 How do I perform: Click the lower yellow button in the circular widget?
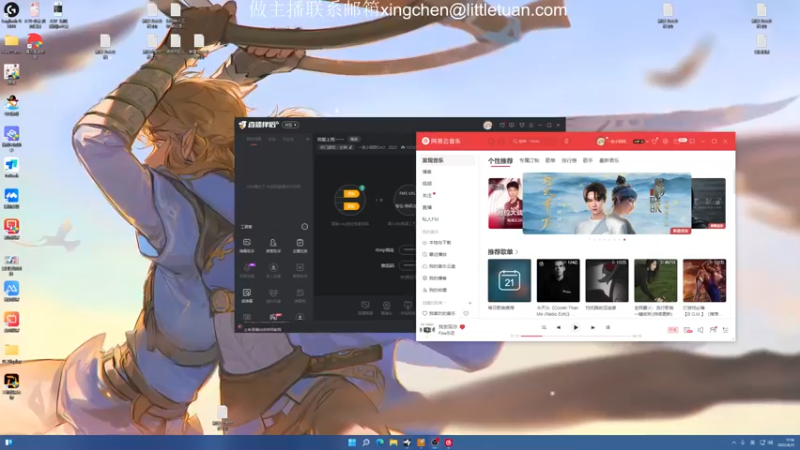[x=351, y=206]
